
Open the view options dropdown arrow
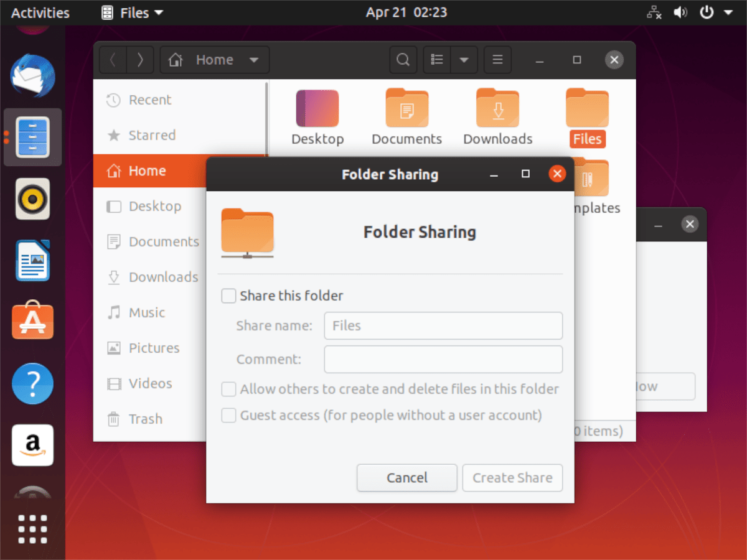464,60
